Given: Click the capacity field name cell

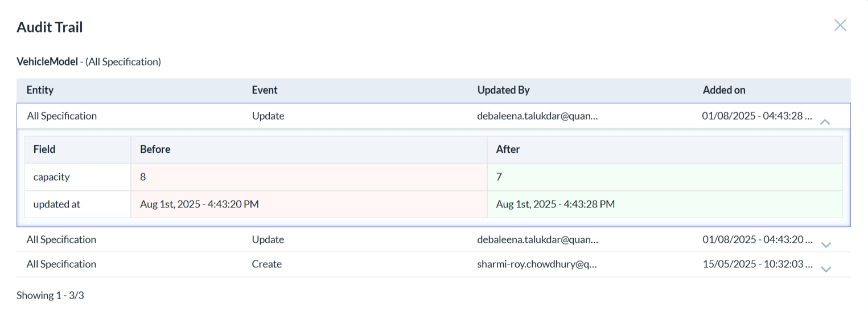Looking at the screenshot, I should click(x=51, y=177).
